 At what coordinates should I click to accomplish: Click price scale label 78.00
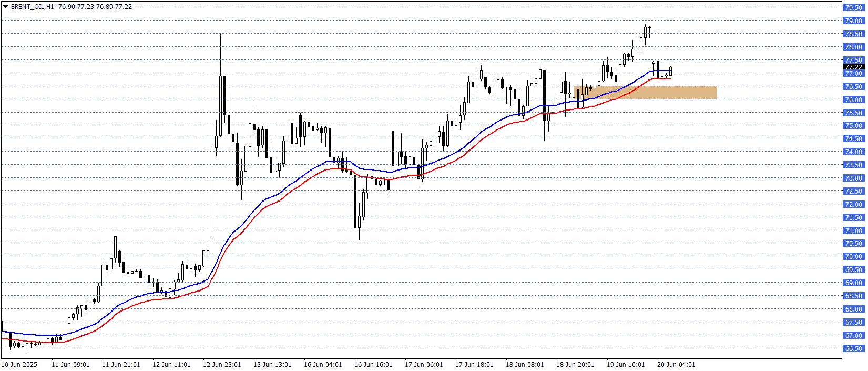pos(853,47)
